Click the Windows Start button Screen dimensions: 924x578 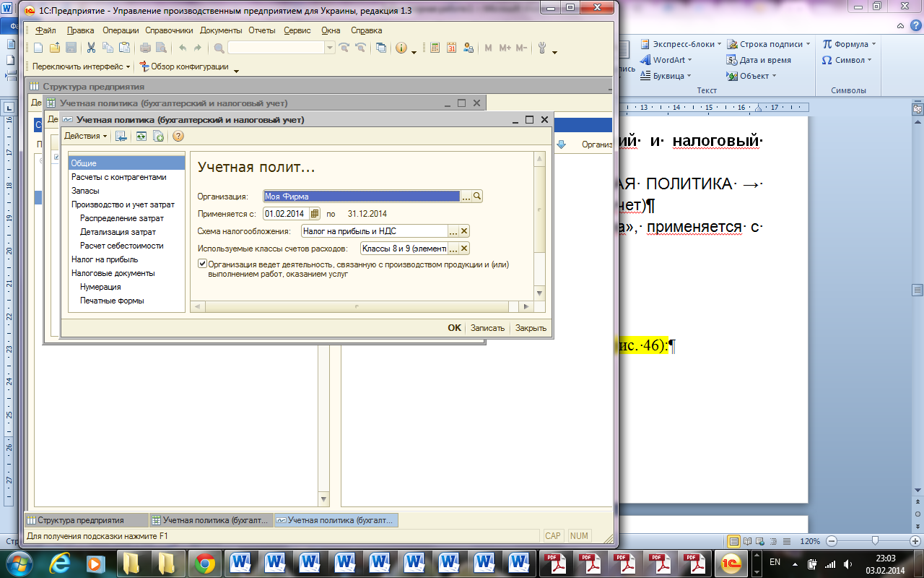[x=18, y=563]
